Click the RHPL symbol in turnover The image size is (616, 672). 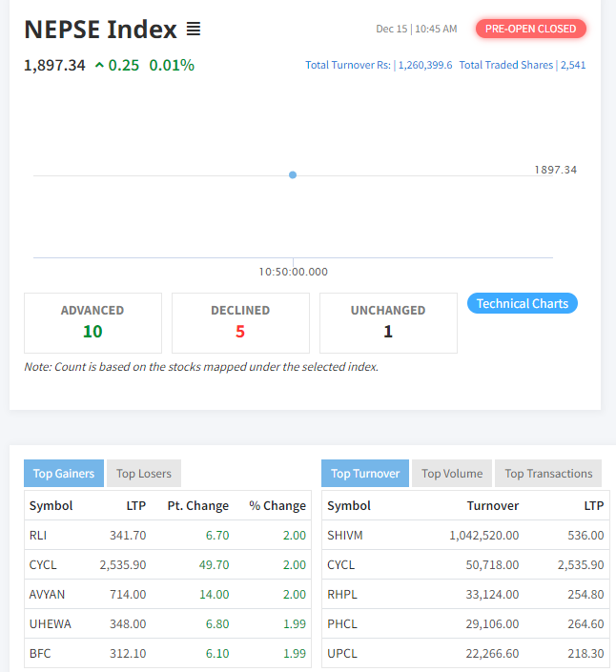click(x=341, y=595)
